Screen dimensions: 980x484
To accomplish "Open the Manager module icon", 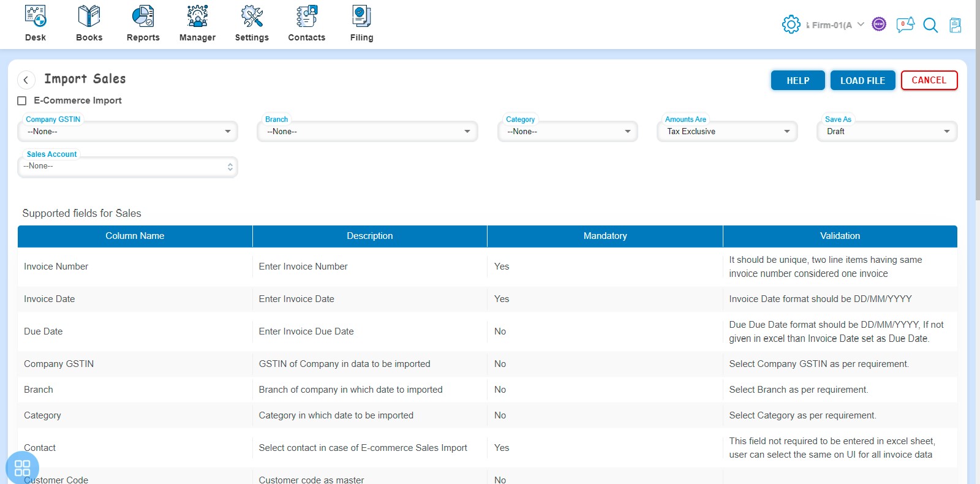I will [197, 17].
